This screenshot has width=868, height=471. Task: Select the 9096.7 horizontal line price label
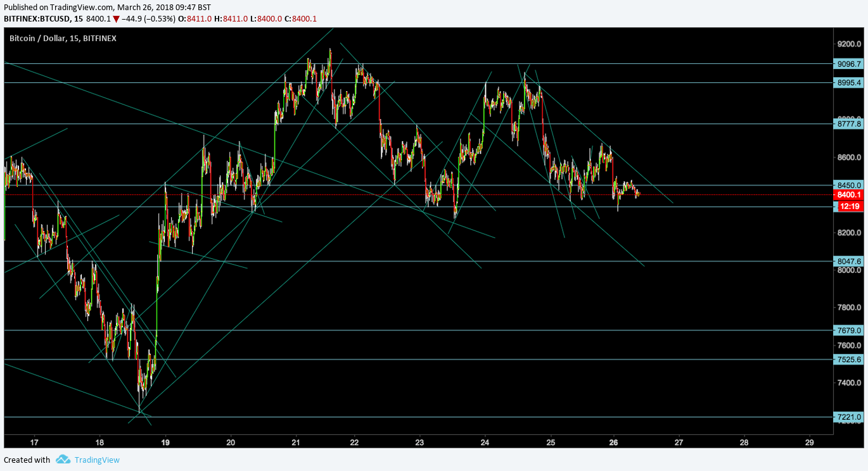[849, 64]
